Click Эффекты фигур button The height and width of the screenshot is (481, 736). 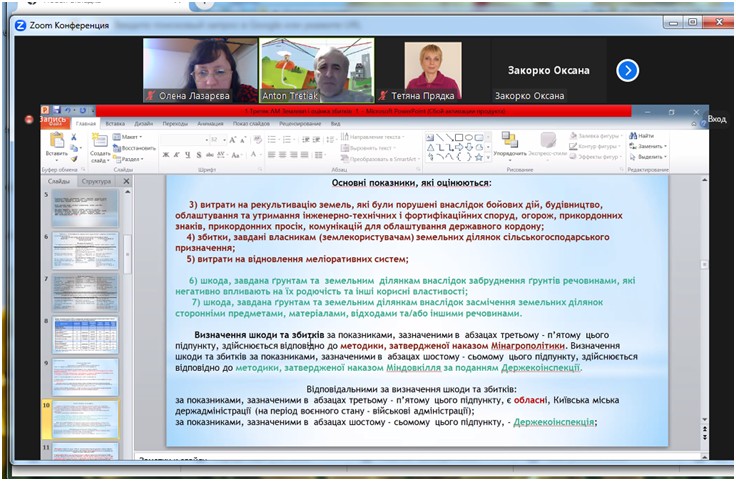pyautogui.click(x=597, y=156)
